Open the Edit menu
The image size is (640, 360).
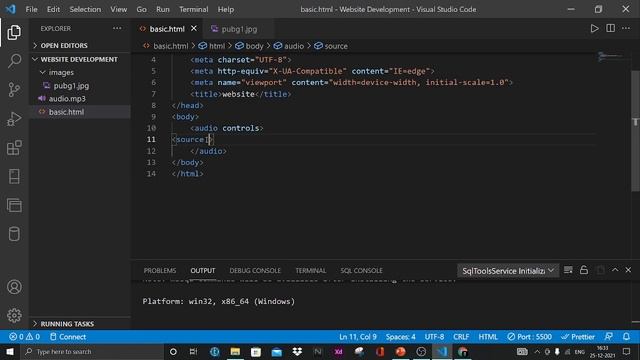pyautogui.click(x=53, y=9)
